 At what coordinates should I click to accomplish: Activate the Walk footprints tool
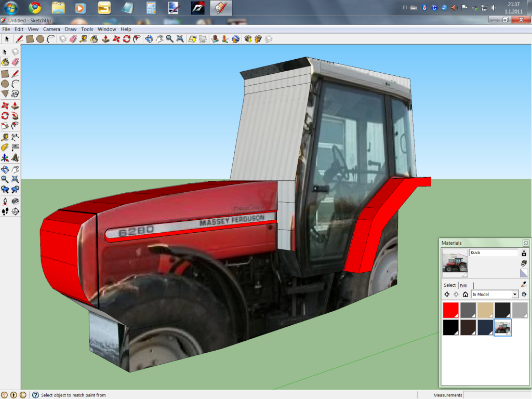tap(5, 212)
